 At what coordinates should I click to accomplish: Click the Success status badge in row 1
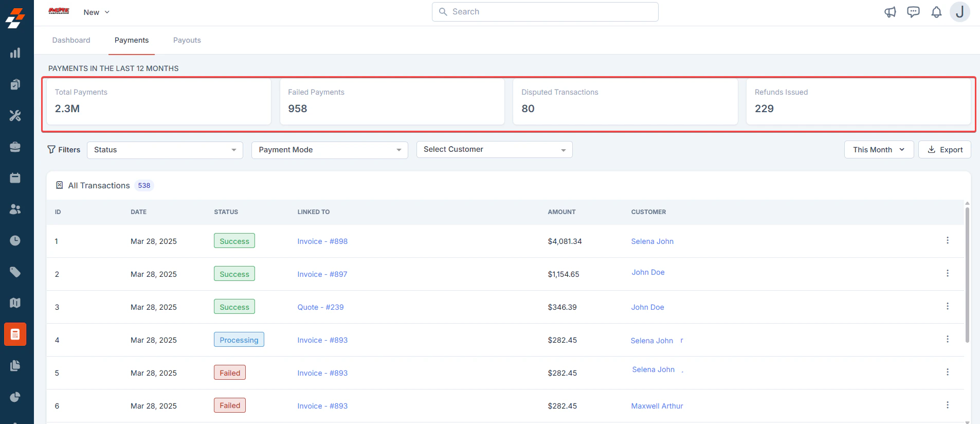click(x=234, y=241)
